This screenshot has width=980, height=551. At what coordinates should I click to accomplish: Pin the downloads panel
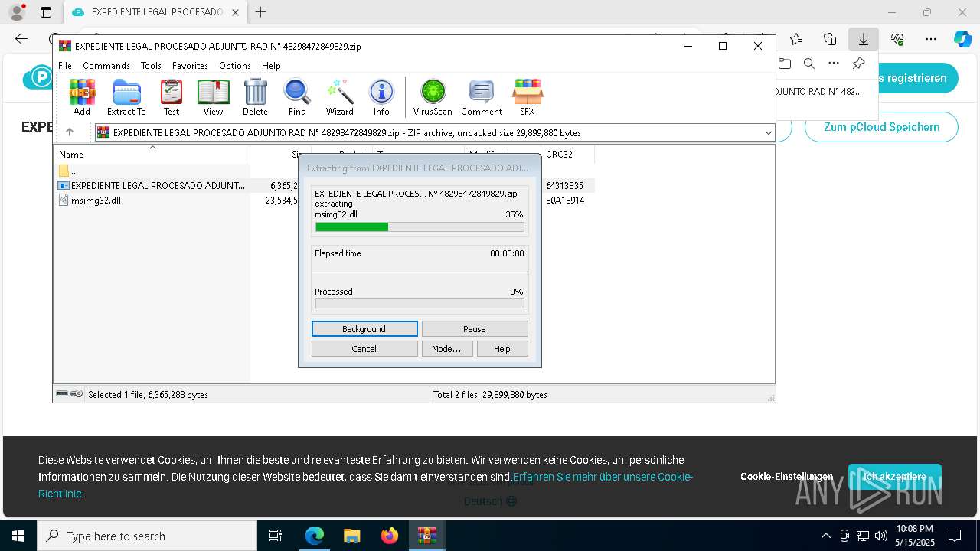(858, 64)
